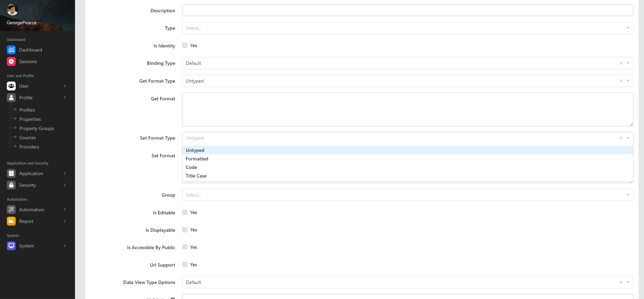Open the Profiles submenu item
This screenshot has height=299, width=644.
[x=27, y=110]
